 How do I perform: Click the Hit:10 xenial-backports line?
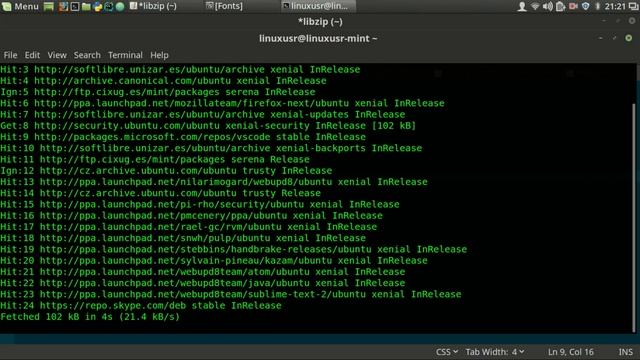point(211,148)
